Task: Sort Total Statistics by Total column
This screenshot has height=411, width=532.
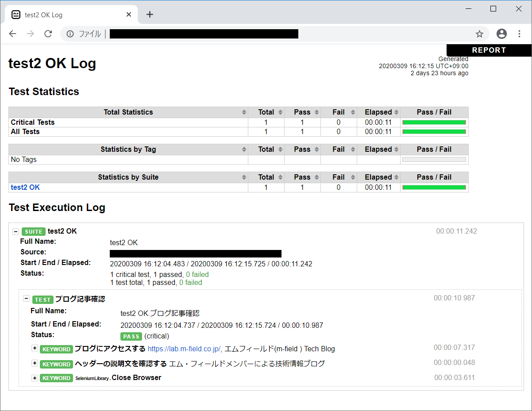Action: (266, 112)
